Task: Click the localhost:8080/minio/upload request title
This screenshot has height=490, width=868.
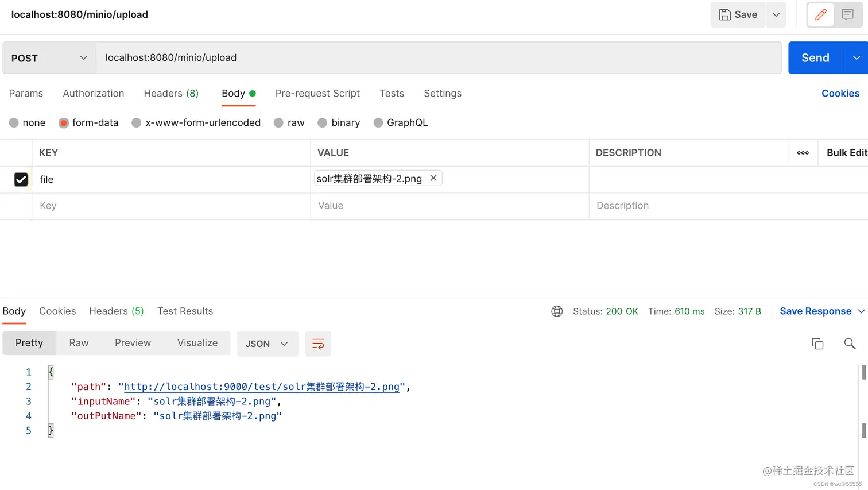Action: (x=80, y=14)
